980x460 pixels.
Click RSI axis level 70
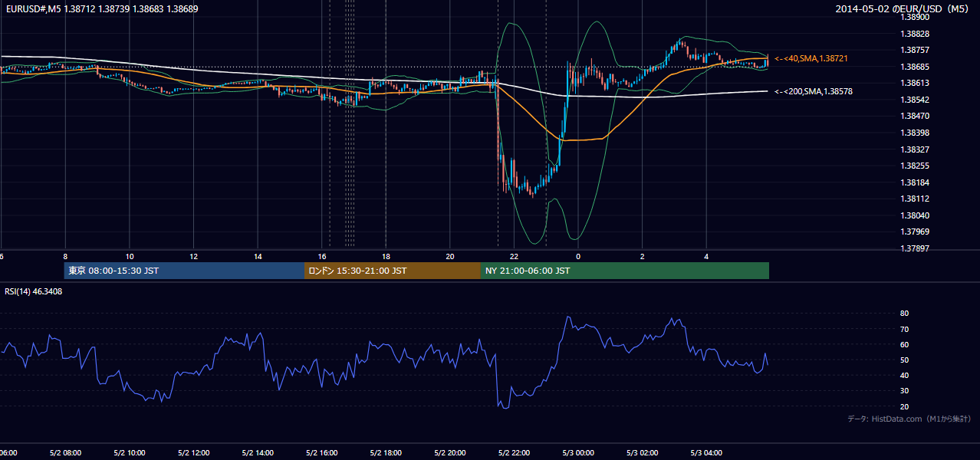tap(904, 329)
